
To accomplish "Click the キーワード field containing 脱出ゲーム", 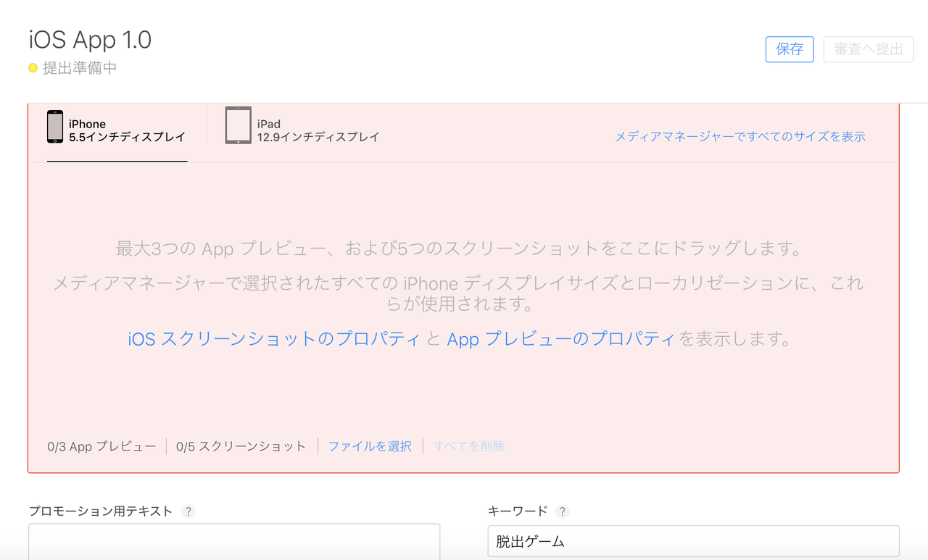I will click(x=693, y=541).
